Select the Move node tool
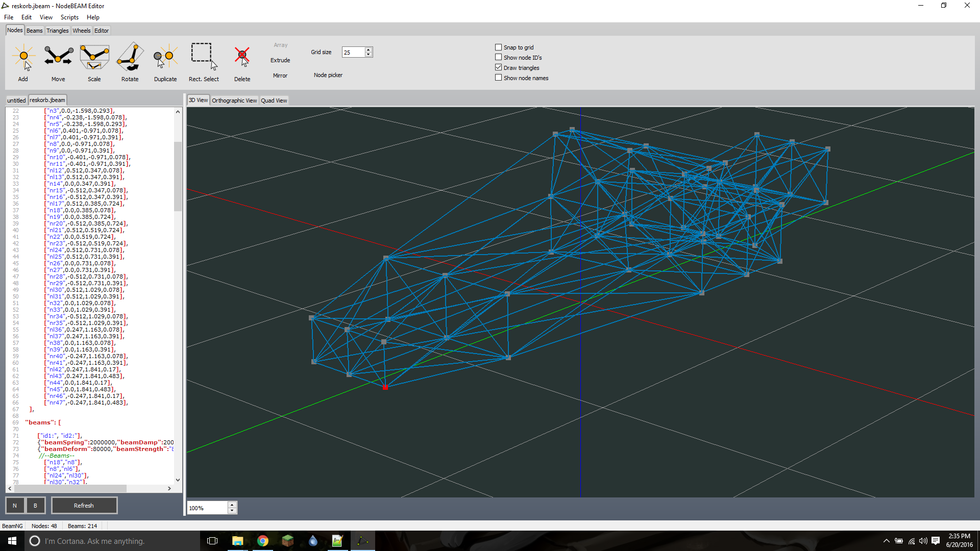 tap(58, 62)
